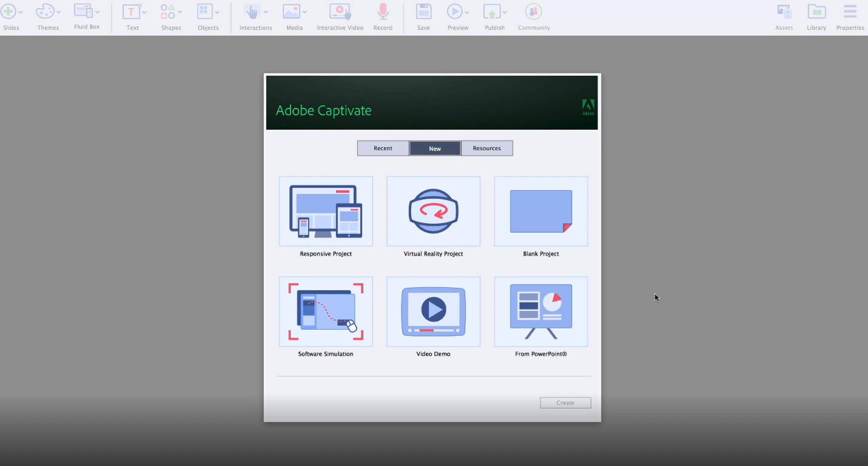868x466 pixels.
Task: Open the Slides toolbar icon
Action: (8, 11)
